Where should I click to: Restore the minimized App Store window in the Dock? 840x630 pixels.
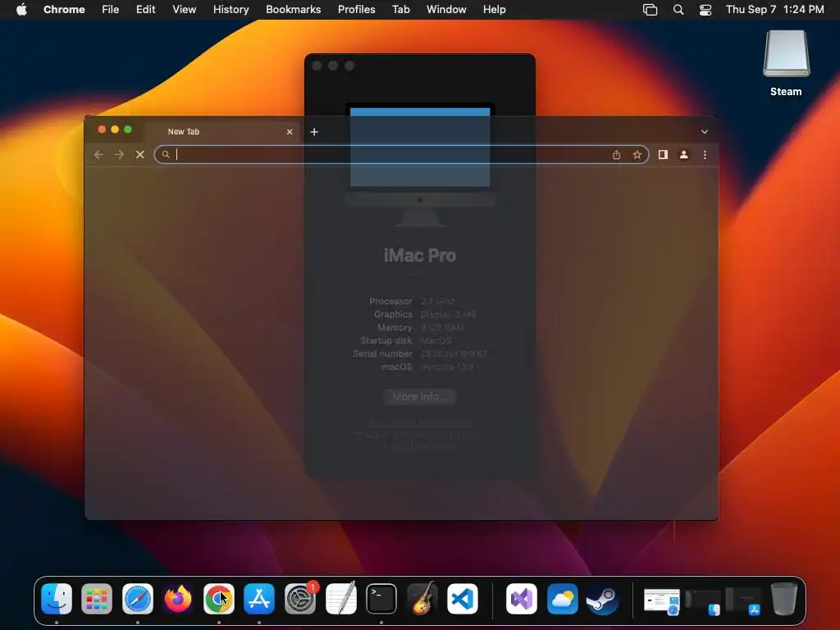(743, 601)
